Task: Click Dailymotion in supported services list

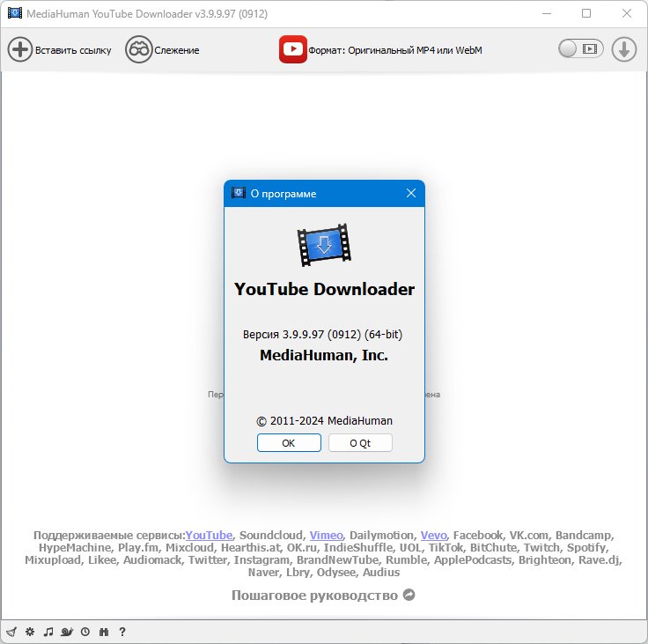Action: (x=381, y=536)
